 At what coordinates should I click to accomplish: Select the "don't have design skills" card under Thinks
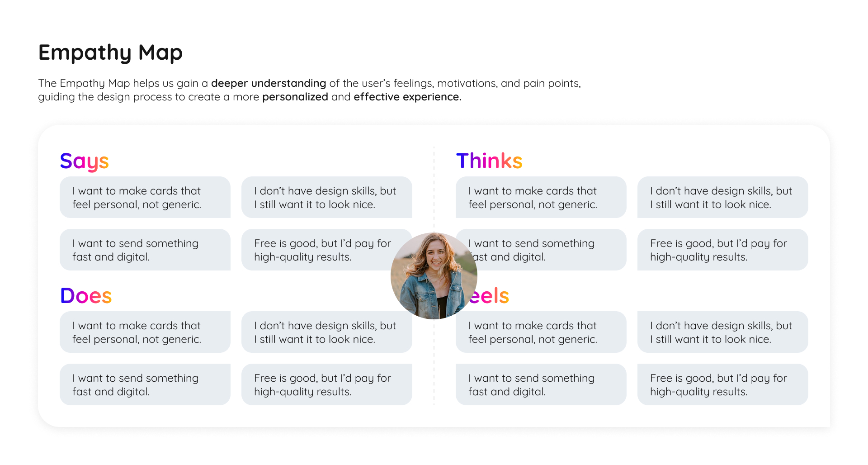722,197
